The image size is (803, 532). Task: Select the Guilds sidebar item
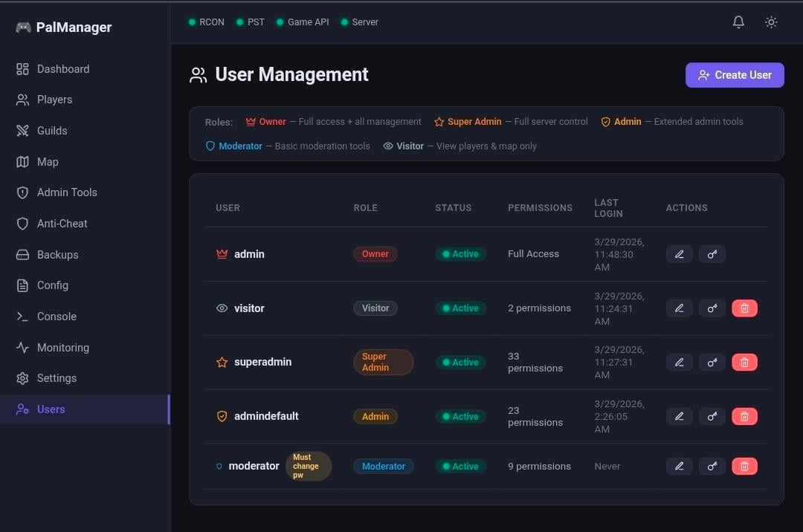click(x=52, y=131)
